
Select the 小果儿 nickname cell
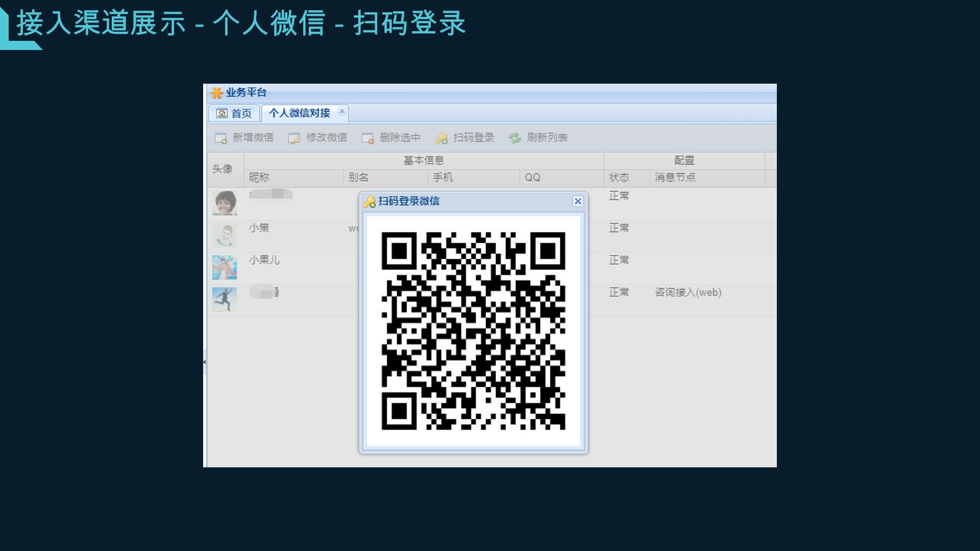(x=264, y=260)
